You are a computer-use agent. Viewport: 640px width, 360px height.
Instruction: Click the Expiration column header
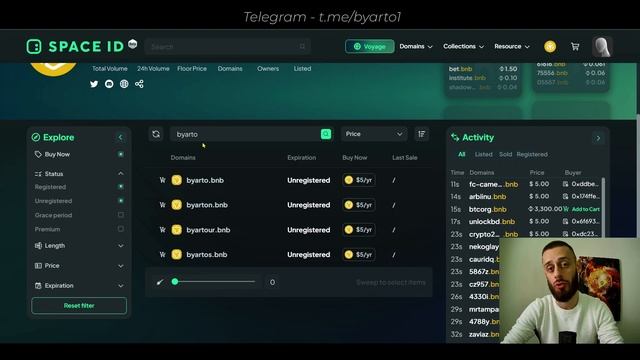(x=301, y=158)
